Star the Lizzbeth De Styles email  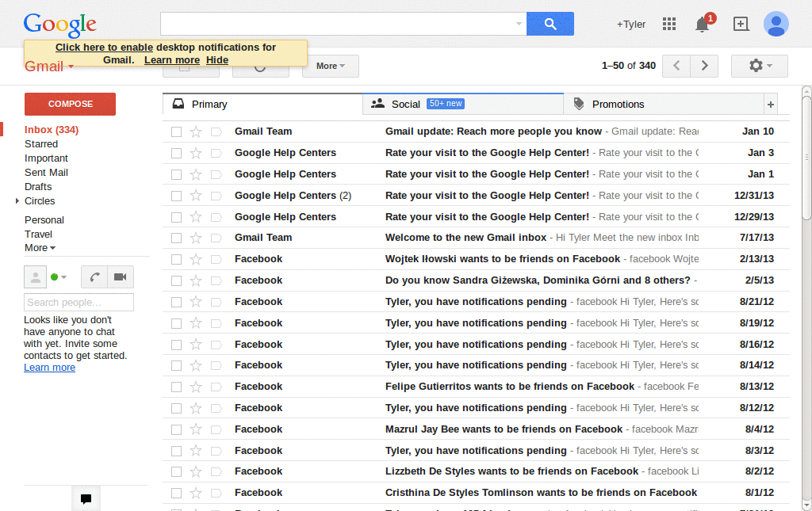196,471
